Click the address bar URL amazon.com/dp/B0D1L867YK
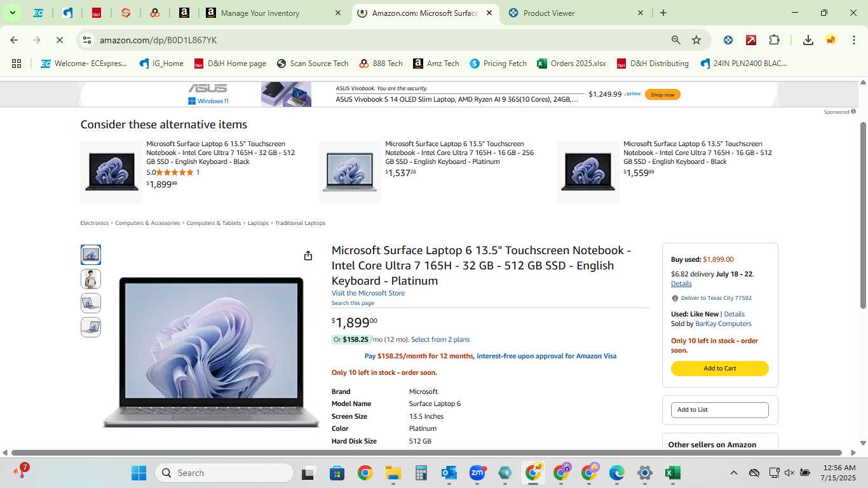The width and height of the screenshot is (868, 488). (158, 40)
